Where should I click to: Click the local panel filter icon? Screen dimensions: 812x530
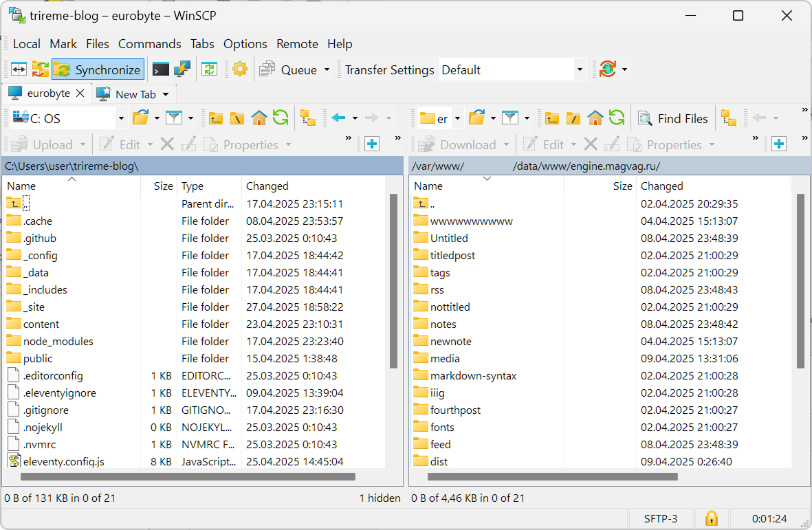pos(174,118)
